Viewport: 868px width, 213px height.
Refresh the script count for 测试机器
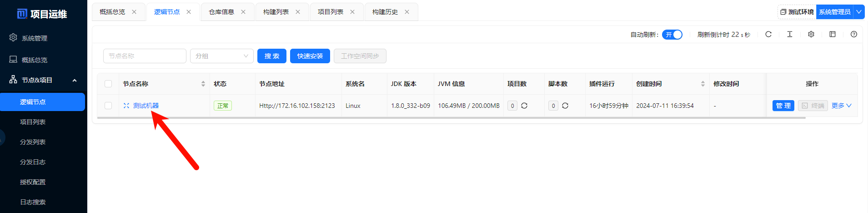[565, 106]
